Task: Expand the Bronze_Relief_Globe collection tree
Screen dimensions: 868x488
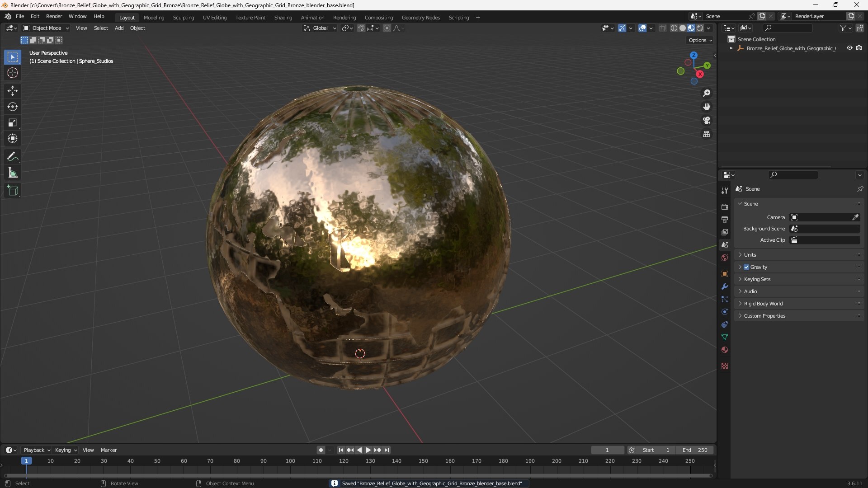Action: (731, 48)
